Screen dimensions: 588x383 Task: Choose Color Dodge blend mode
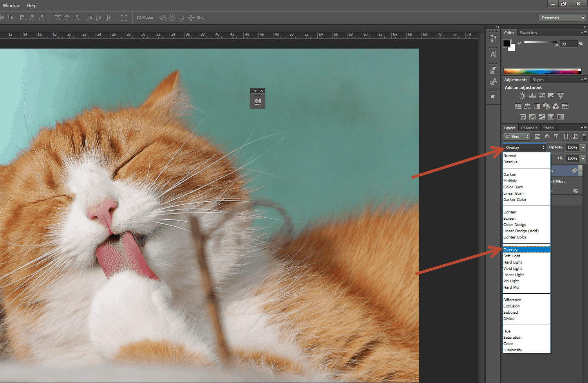[526, 225]
